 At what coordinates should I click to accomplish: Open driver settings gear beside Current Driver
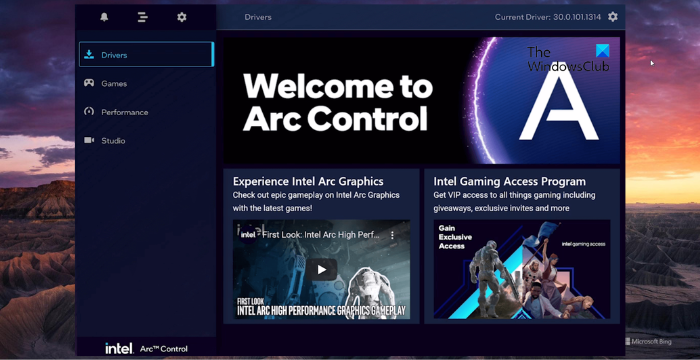pyautogui.click(x=613, y=17)
